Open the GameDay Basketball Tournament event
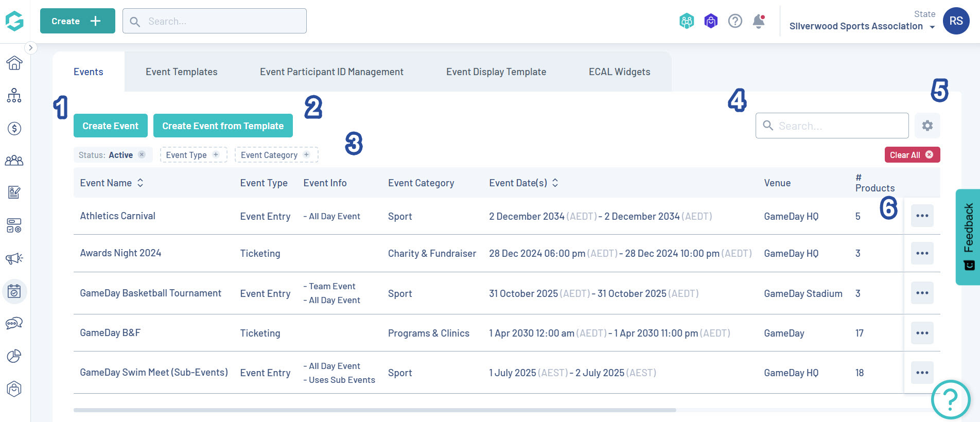980x422 pixels. coord(150,293)
